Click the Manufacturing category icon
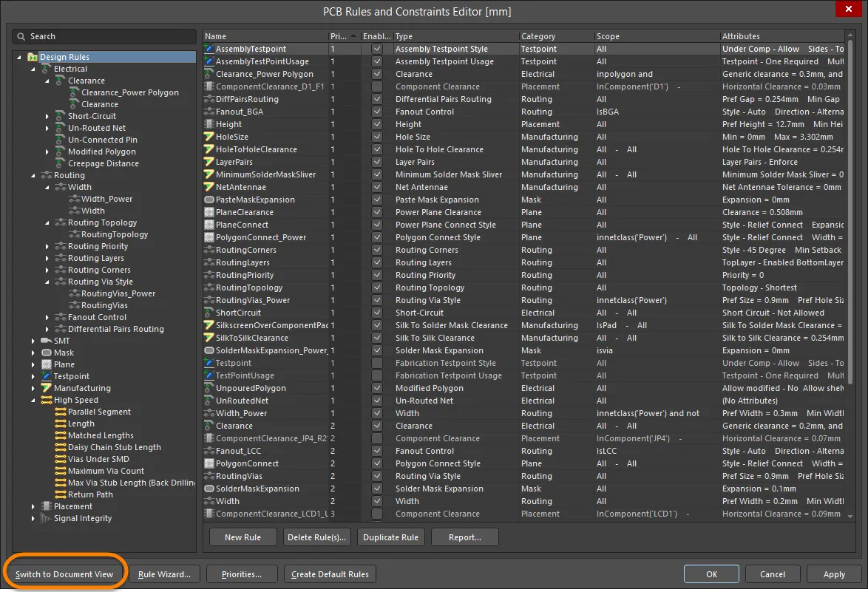The height and width of the screenshot is (592, 868). 47,388
